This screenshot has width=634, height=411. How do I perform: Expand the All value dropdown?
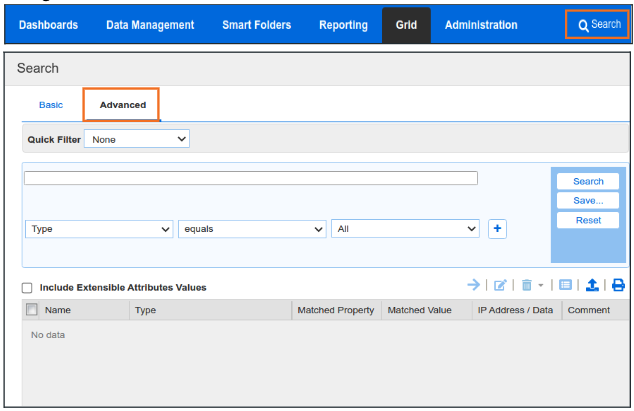tap(405, 229)
